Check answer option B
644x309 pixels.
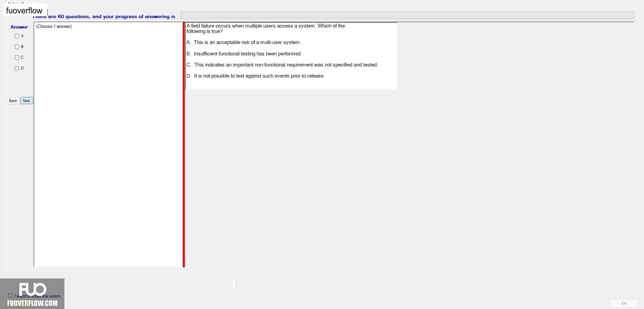click(x=17, y=47)
